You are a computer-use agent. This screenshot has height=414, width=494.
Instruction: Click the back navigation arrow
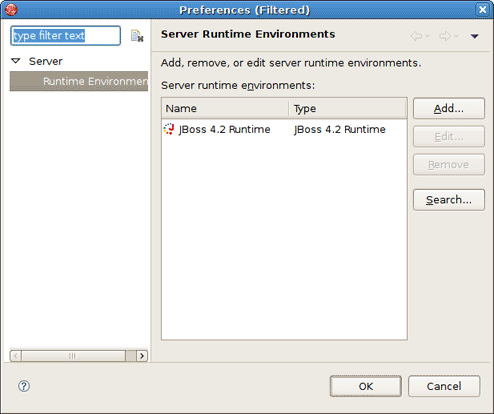click(416, 36)
